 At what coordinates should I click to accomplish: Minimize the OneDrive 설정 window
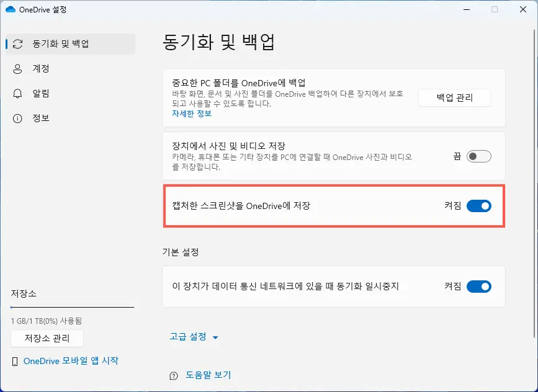pos(466,9)
